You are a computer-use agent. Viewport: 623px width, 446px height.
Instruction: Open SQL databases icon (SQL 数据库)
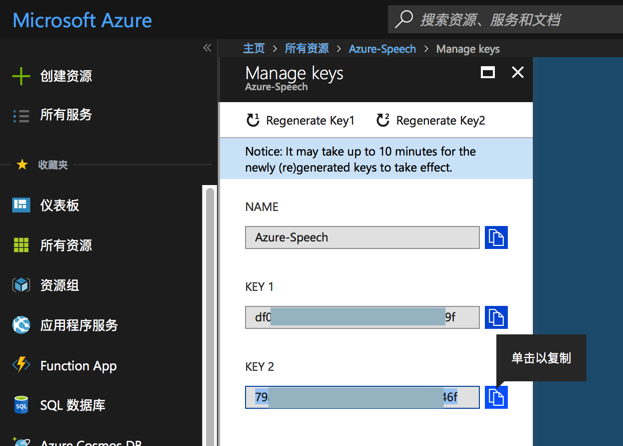21,405
